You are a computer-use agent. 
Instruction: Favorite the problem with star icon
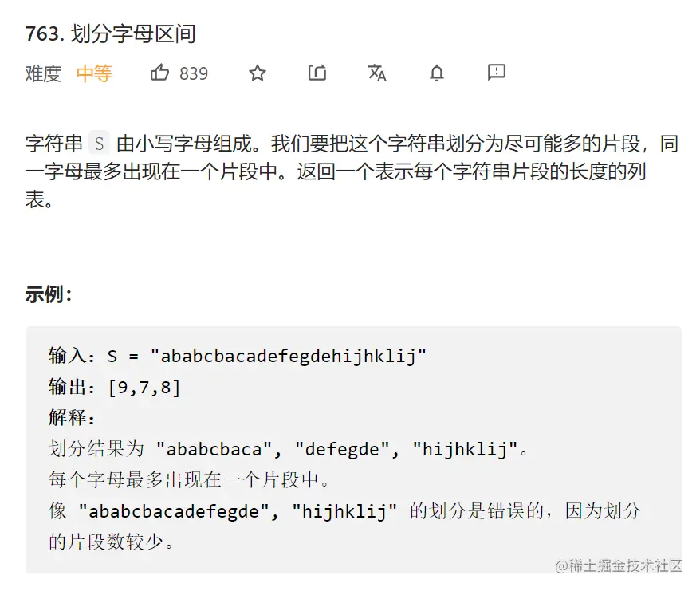[257, 73]
